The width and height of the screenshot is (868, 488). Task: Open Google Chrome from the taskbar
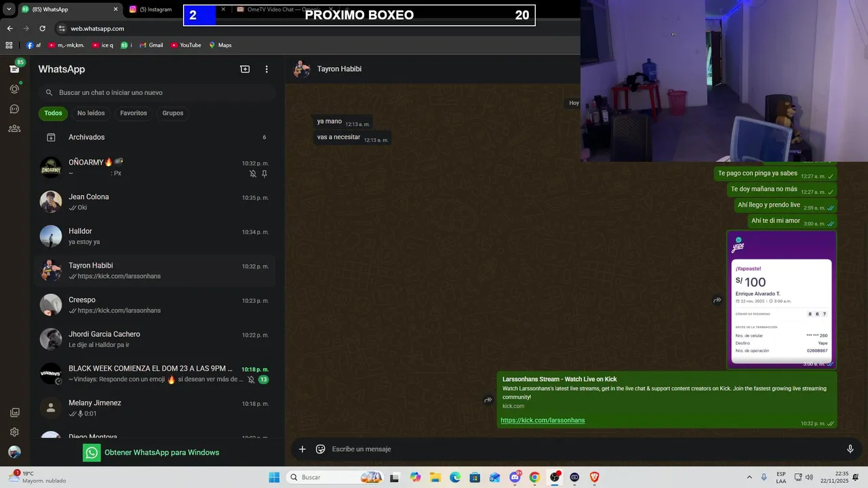click(x=534, y=477)
